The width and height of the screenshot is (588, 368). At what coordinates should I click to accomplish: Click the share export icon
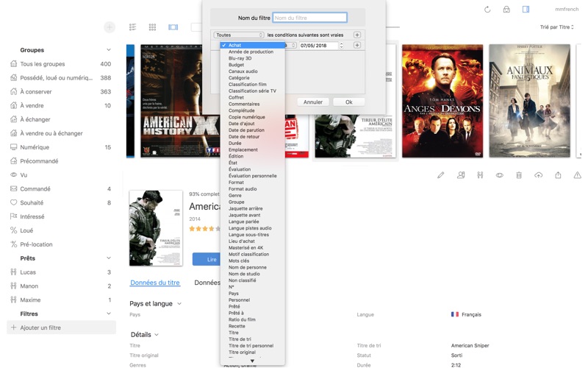558,175
